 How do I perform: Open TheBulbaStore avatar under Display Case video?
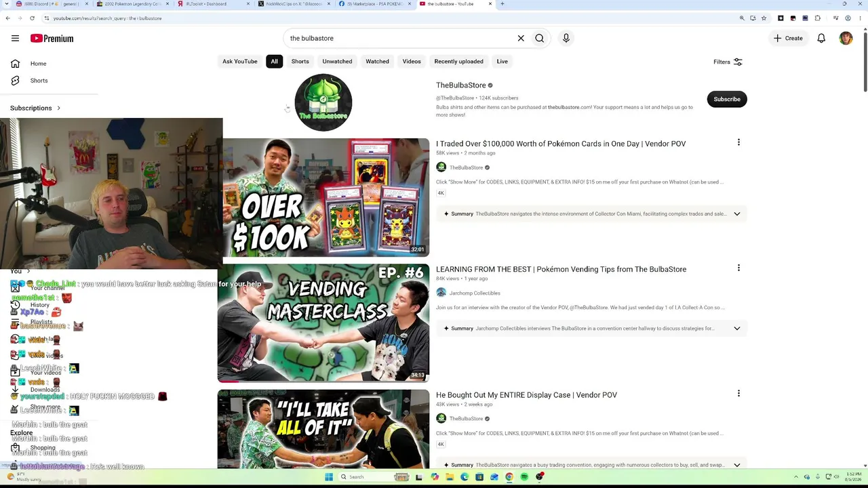tap(441, 418)
